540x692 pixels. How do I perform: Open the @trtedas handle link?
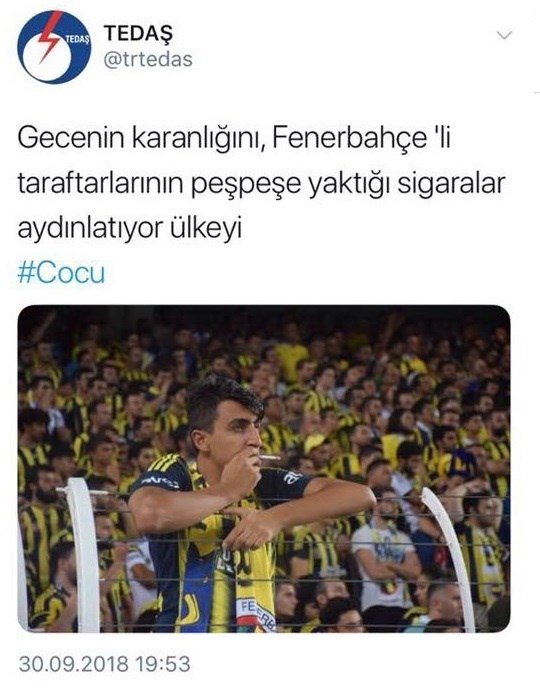point(148,60)
